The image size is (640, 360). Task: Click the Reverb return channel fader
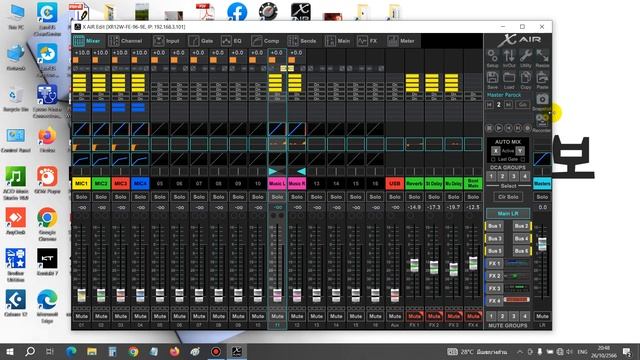[414, 265]
